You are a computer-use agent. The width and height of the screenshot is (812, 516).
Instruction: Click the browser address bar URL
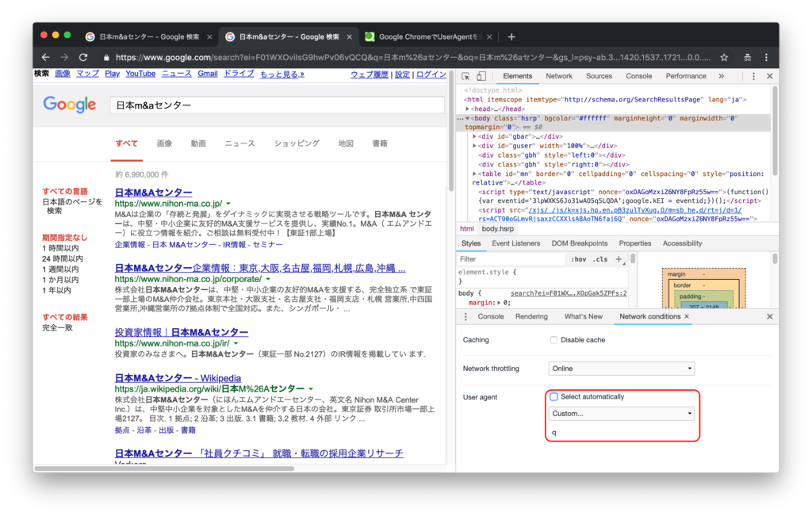pyautogui.click(x=412, y=57)
